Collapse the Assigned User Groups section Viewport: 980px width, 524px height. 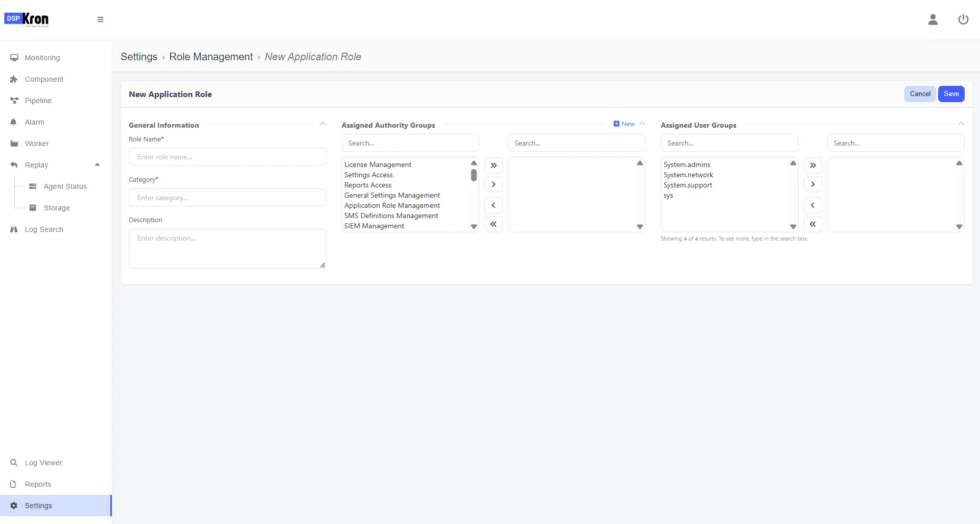tap(961, 124)
